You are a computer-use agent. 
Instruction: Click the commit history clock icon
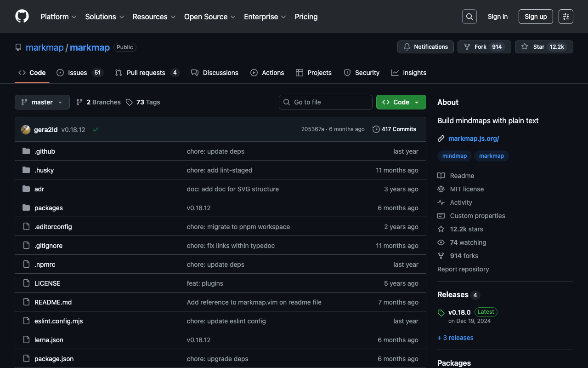point(376,129)
